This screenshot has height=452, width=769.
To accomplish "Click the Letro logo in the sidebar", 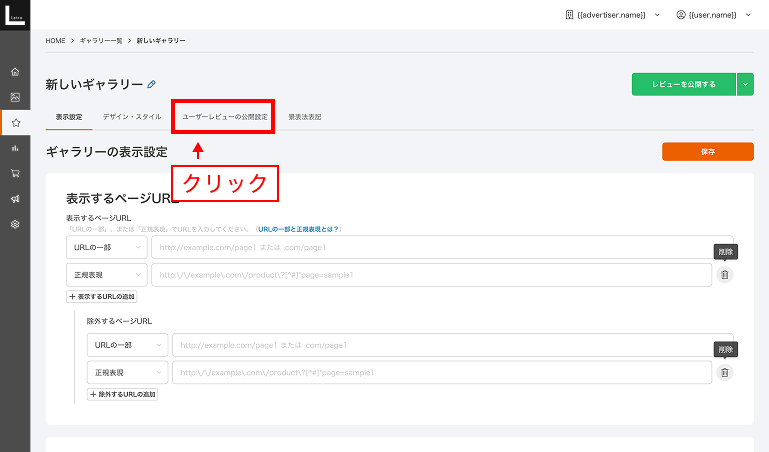I will pos(14,20).
